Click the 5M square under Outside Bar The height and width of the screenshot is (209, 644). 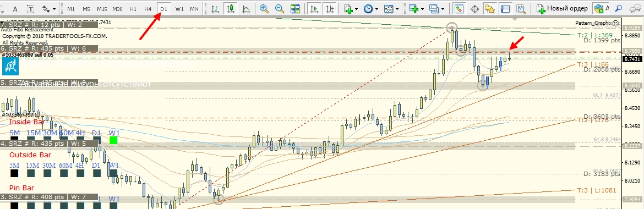click(14, 174)
